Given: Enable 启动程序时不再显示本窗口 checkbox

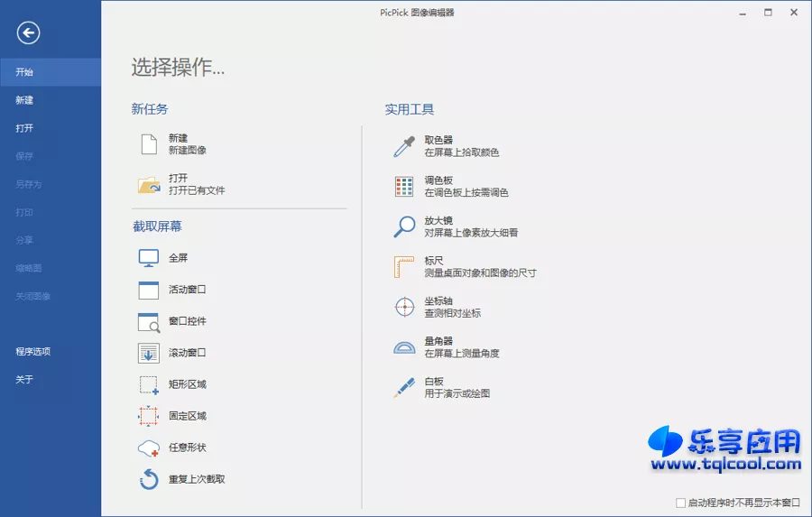Looking at the screenshot, I should tap(681, 503).
